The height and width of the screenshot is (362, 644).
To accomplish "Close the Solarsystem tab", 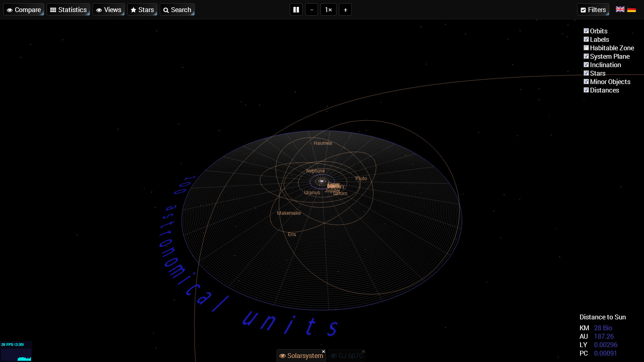I will [323, 352].
